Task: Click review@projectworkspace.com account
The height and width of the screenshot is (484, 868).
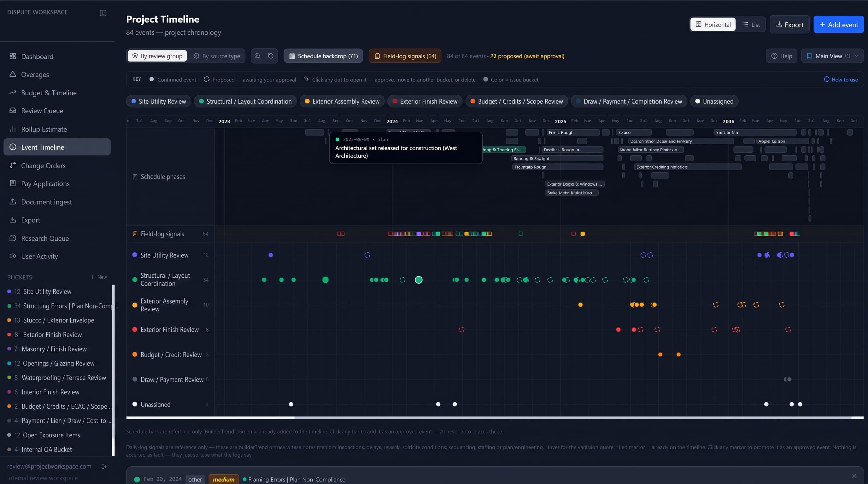Action: (49, 466)
